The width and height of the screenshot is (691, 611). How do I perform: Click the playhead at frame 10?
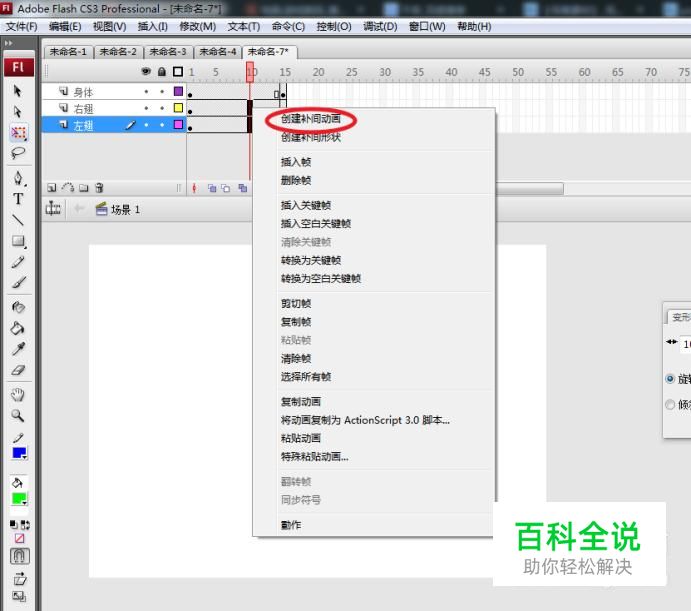coord(250,72)
